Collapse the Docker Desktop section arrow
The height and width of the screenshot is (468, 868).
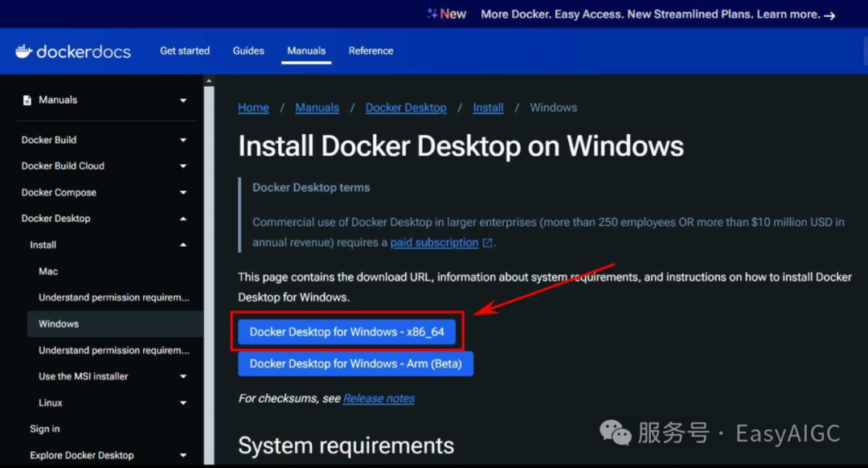click(x=183, y=219)
